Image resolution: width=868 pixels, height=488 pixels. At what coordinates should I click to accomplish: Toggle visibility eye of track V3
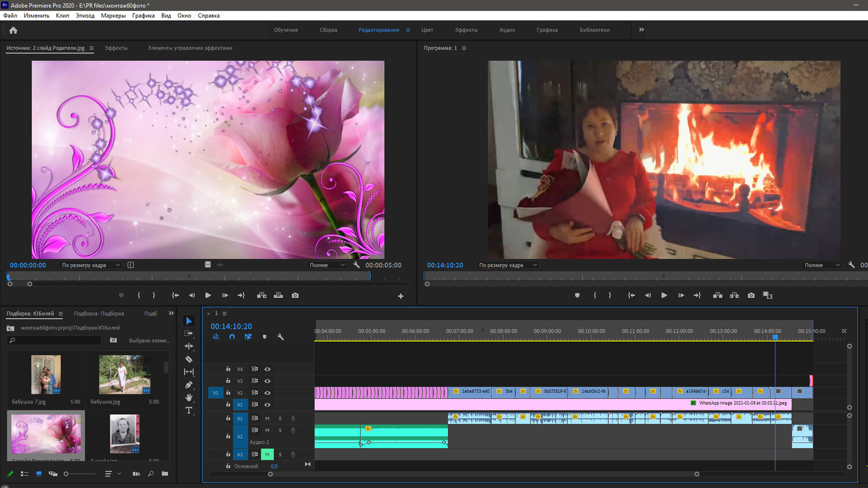click(267, 381)
